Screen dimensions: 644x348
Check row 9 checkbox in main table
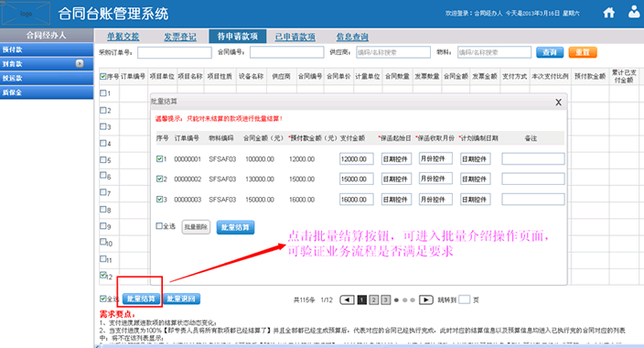pos(103,225)
